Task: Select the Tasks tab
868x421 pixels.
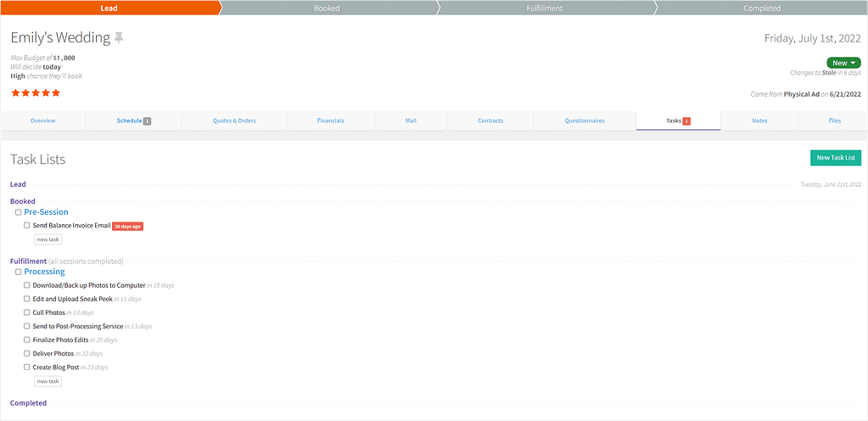Action: point(679,121)
